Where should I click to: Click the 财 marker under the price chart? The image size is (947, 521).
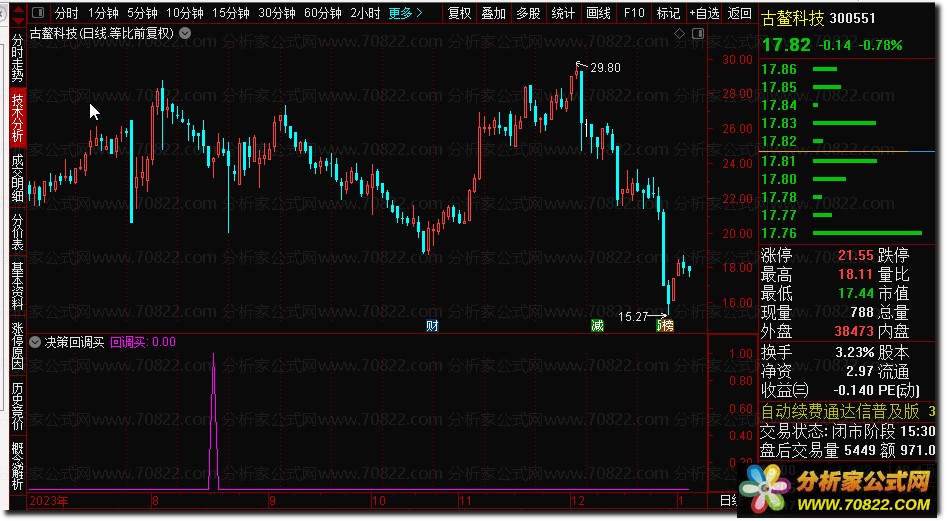pos(432,326)
